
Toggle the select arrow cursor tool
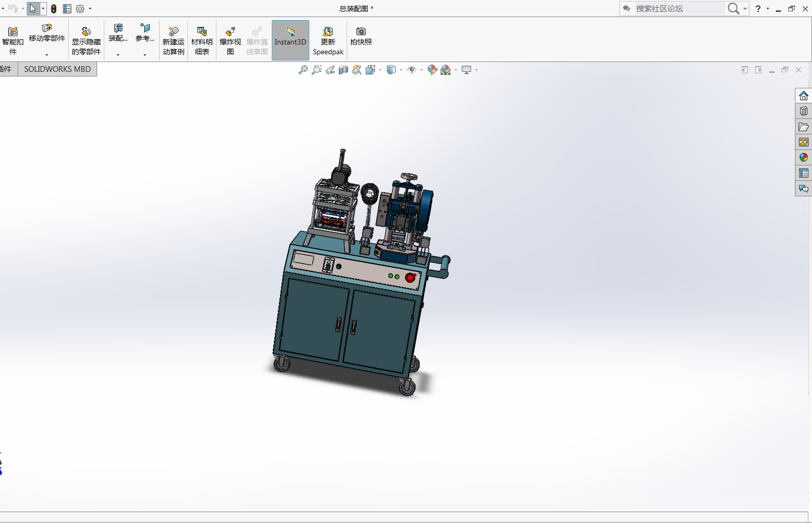tap(33, 9)
